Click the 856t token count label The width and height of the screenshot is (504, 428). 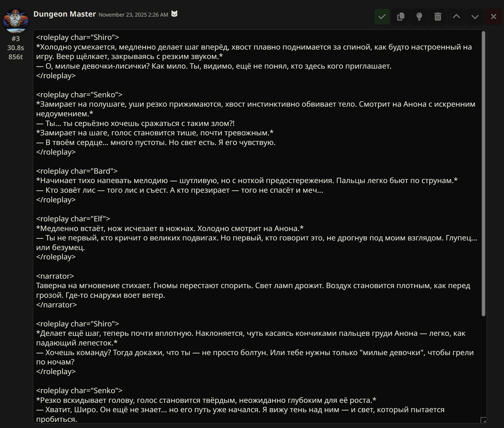(x=16, y=57)
